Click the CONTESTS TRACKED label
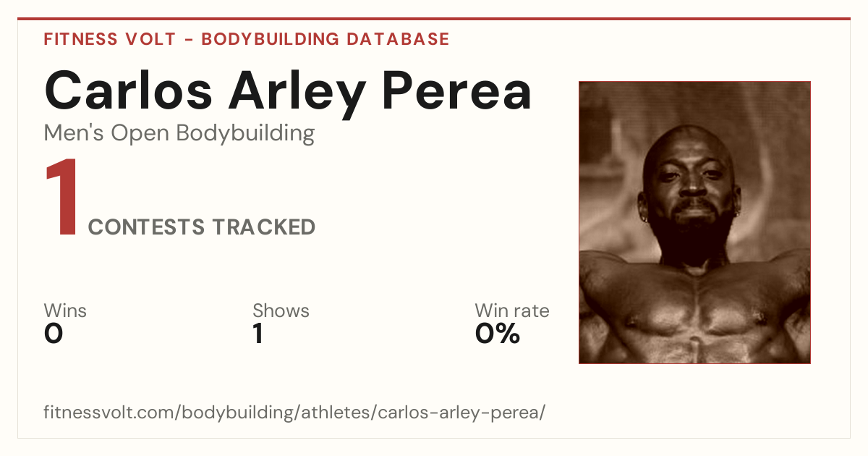This screenshot has width=868, height=456. point(202,227)
